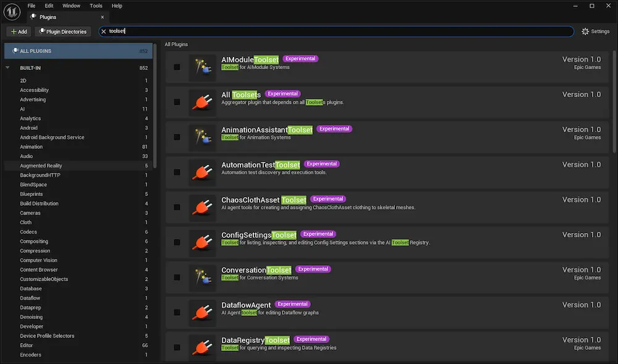Enable the DataRegistryToolset checkbox
The height and width of the screenshot is (364, 618).
[x=177, y=348]
